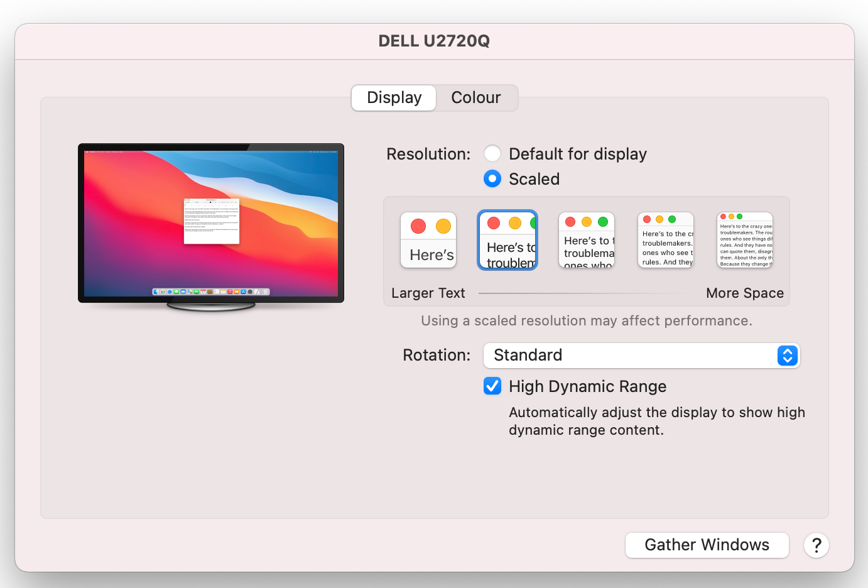Open the Colour tab
Image resolution: width=868 pixels, height=588 pixels.
476,98
